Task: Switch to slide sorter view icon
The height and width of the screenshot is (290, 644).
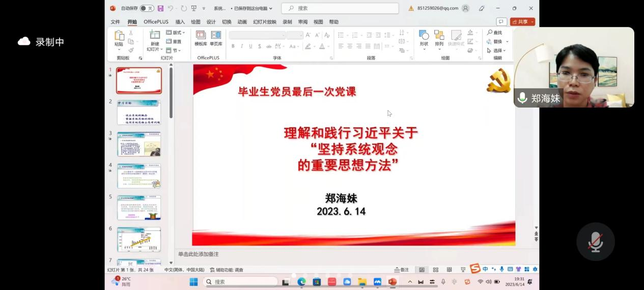Action: [435, 270]
